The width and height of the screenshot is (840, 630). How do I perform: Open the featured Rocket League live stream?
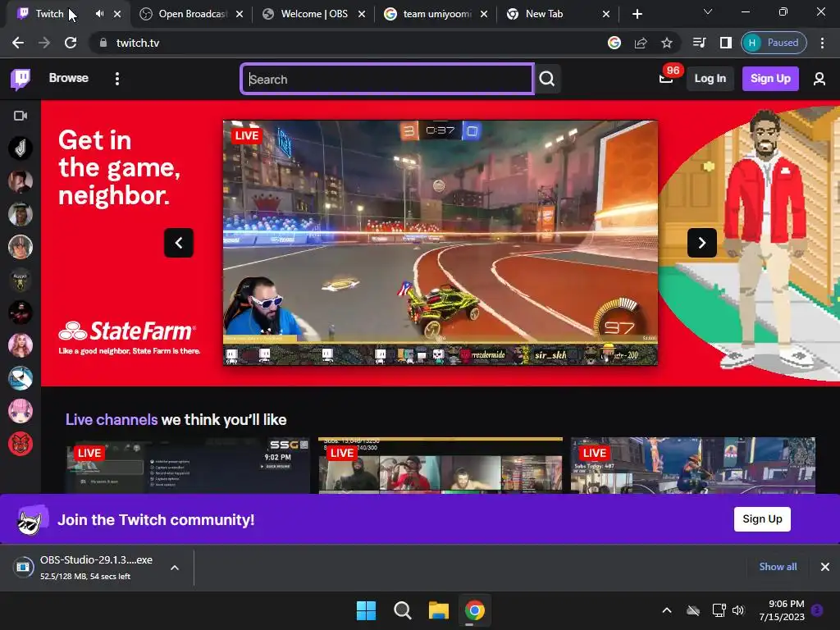pos(440,243)
